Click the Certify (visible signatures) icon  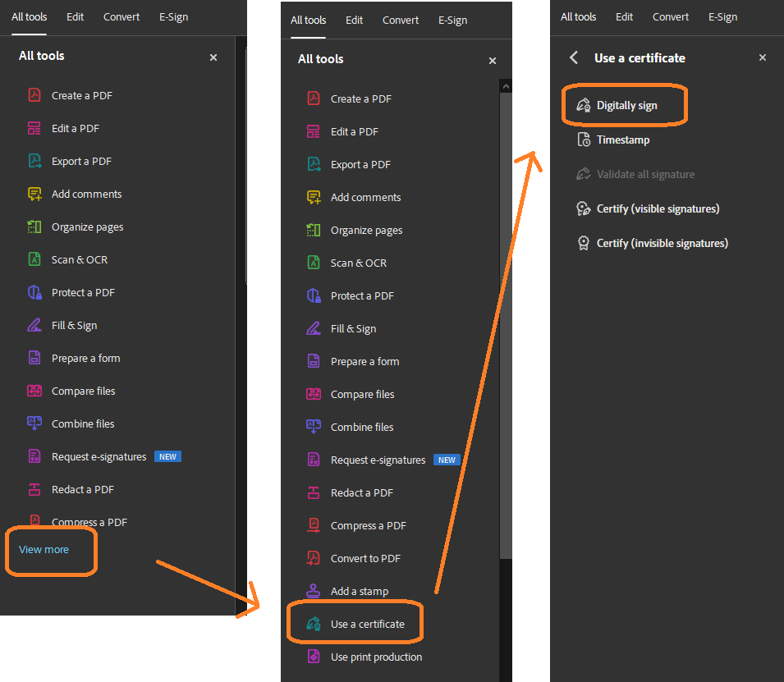584,208
